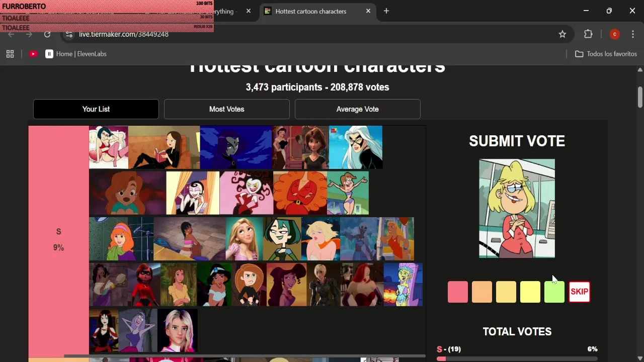Click the address bar URL live.tiermaker.com
The width and height of the screenshot is (644, 362).
[124, 34]
